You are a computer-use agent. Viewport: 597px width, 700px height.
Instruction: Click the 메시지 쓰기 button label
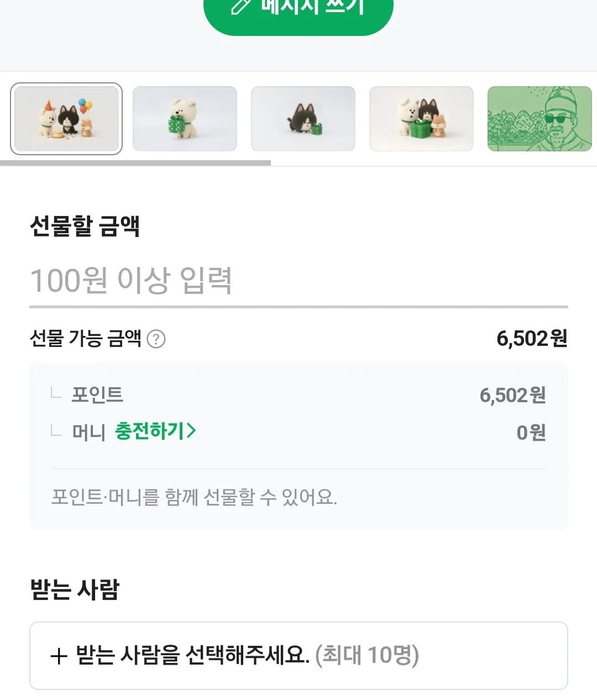(313, 7)
